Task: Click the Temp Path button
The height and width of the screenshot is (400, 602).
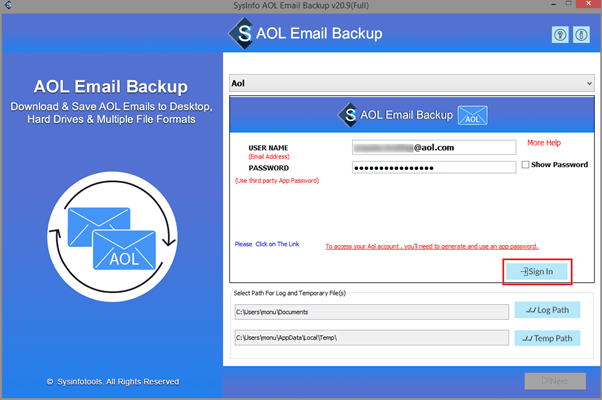Action: [547, 338]
